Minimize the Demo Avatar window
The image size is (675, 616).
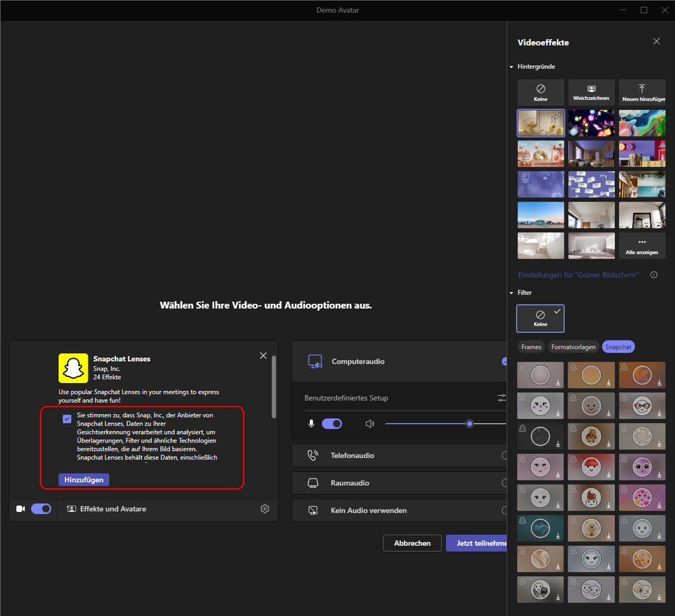(x=622, y=10)
